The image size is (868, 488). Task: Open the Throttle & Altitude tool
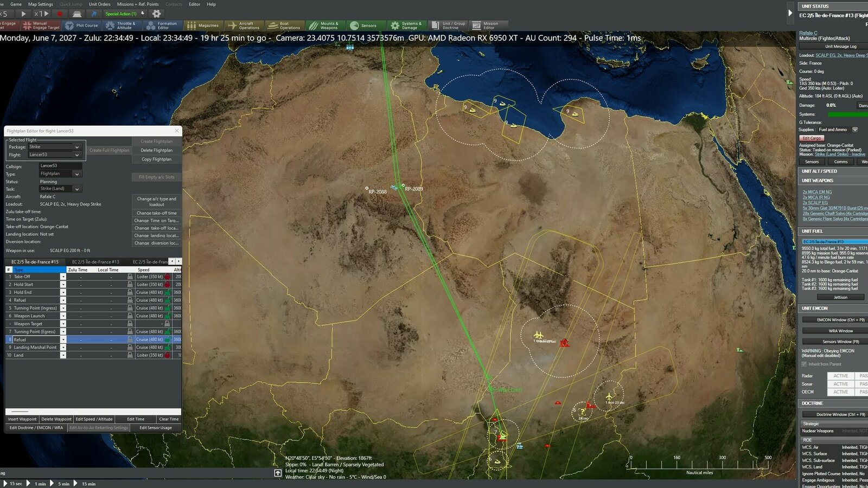click(122, 24)
